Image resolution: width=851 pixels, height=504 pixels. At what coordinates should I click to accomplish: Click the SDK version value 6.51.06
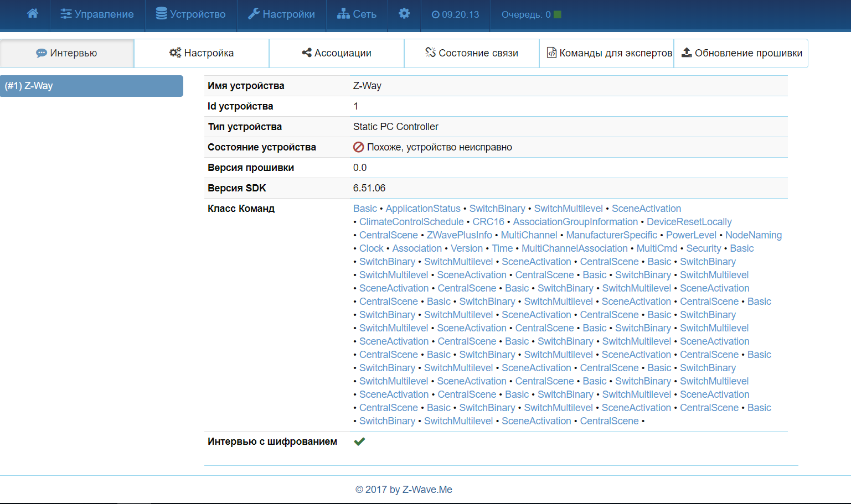(369, 188)
